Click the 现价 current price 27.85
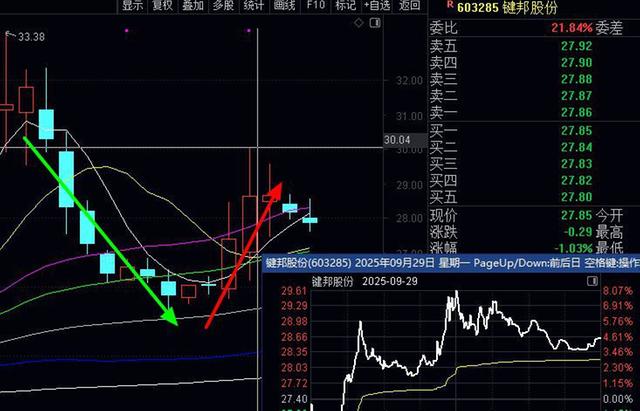The height and width of the screenshot is (411, 640). click(x=576, y=215)
